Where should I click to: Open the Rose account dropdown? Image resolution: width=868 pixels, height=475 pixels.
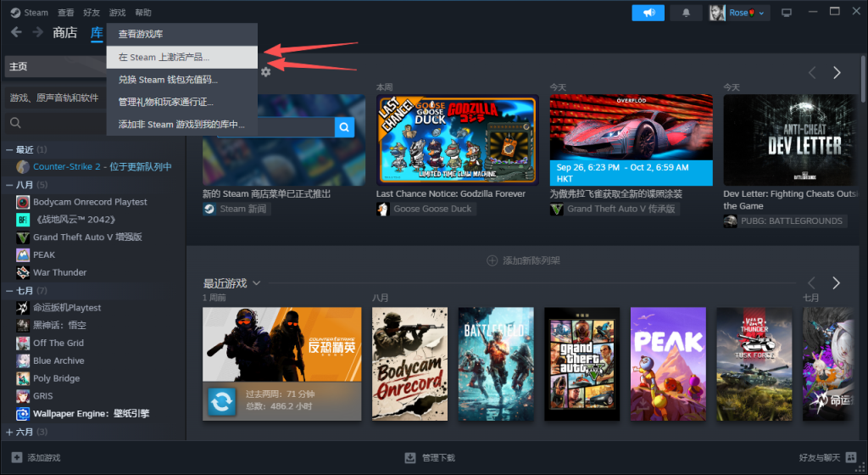tap(737, 13)
